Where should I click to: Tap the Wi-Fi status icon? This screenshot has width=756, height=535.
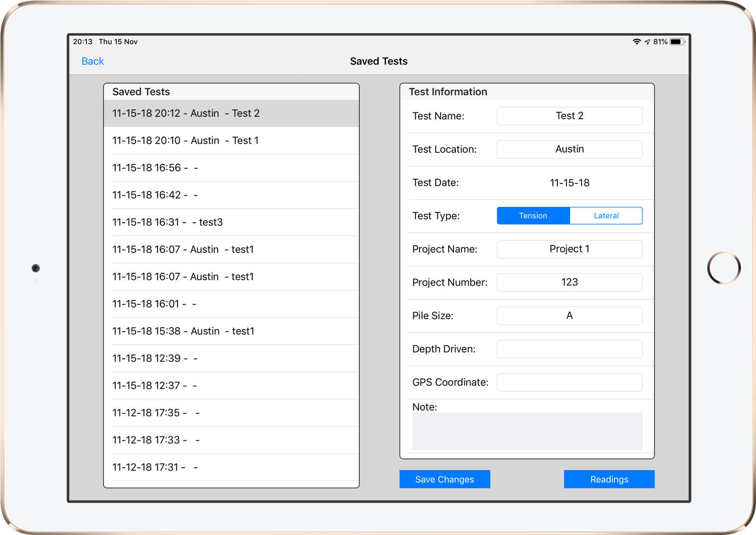point(636,42)
